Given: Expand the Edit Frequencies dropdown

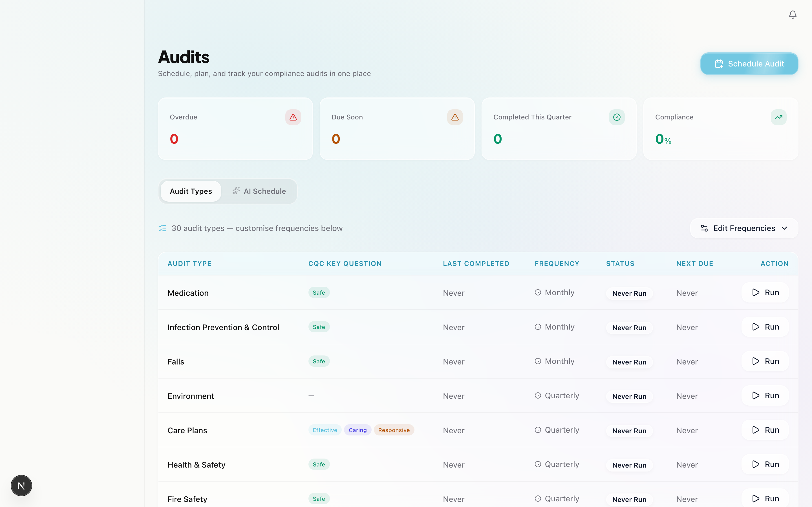Looking at the screenshot, I should point(743,228).
